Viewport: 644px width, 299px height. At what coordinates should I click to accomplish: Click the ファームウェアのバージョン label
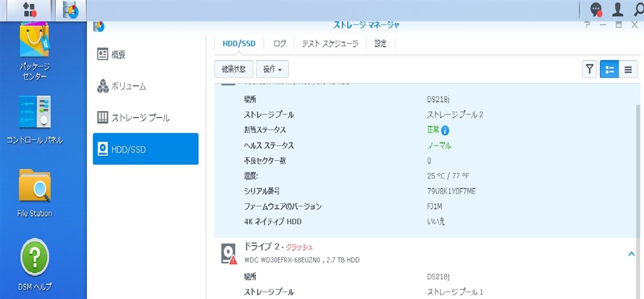coord(282,206)
